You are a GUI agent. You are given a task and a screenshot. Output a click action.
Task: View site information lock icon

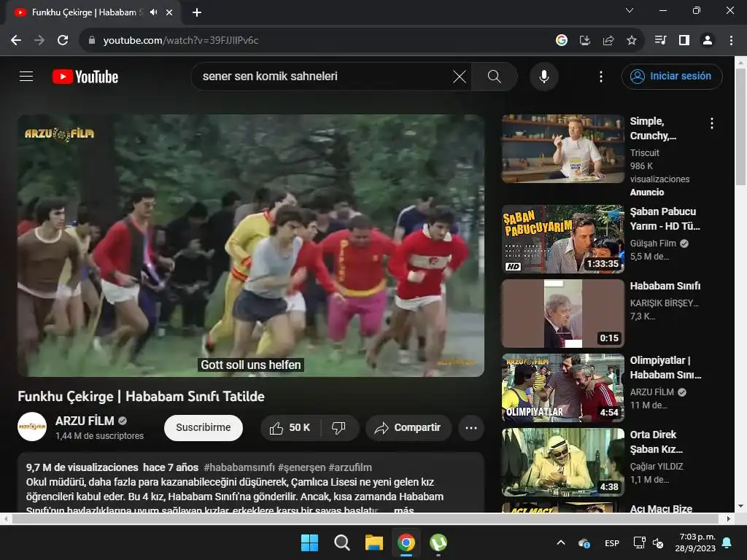pyautogui.click(x=92, y=40)
